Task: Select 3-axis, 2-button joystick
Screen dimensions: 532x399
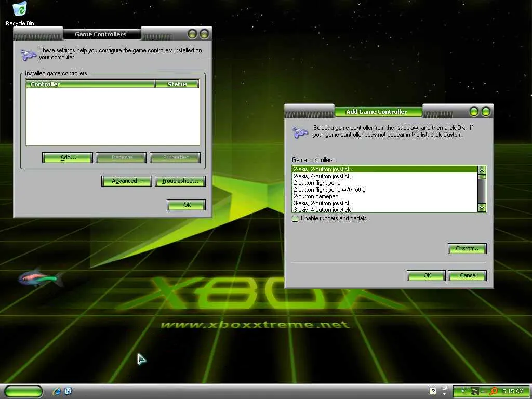Action: tap(385, 203)
